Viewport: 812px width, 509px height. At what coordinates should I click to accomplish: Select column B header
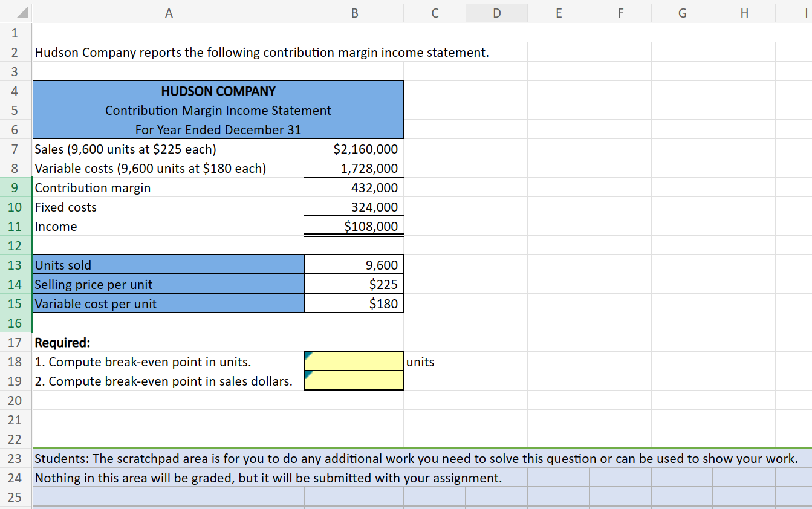354,13
